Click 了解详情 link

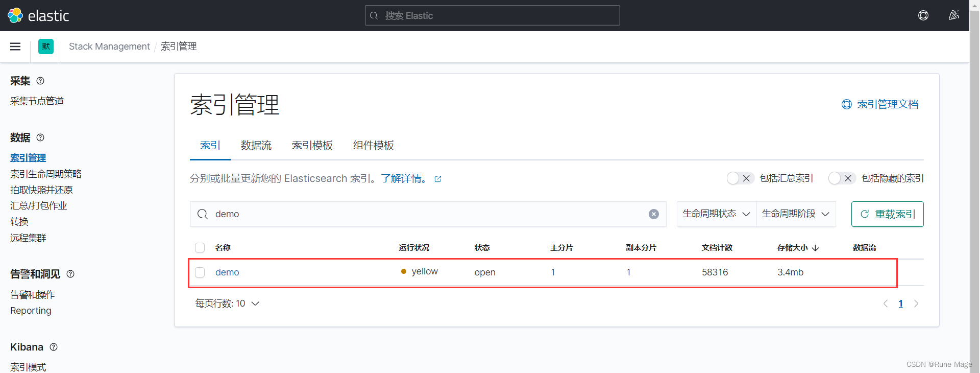point(404,178)
